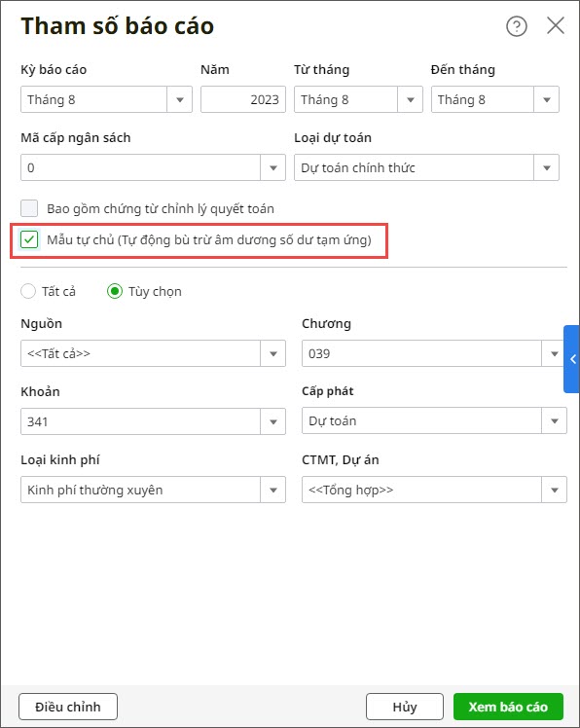Open the Đến tháng dropdown arrow

tap(547, 99)
